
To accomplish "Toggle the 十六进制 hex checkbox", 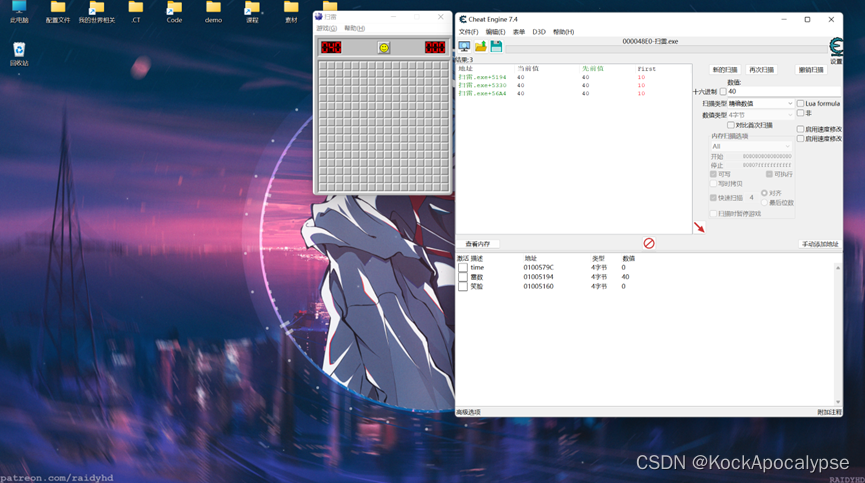I will (723, 92).
